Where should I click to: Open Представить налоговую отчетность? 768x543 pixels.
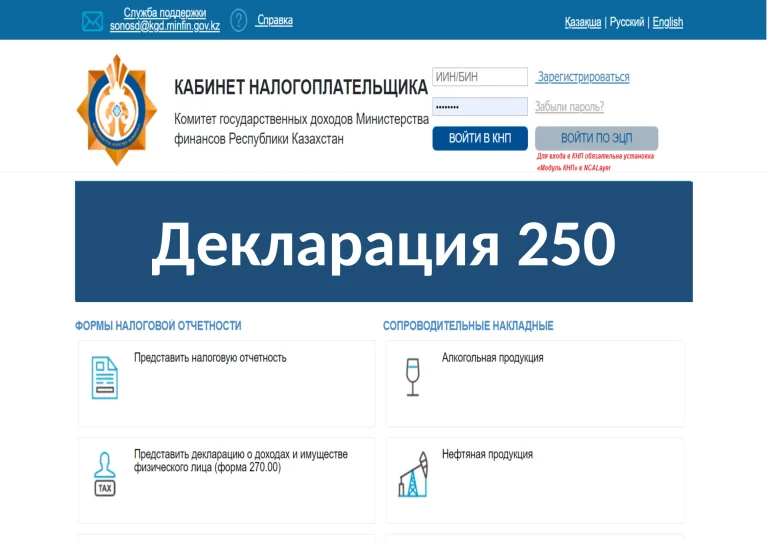tap(210, 358)
